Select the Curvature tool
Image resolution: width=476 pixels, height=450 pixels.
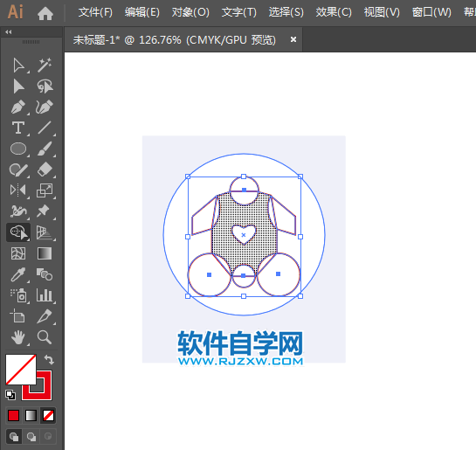[45, 107]
